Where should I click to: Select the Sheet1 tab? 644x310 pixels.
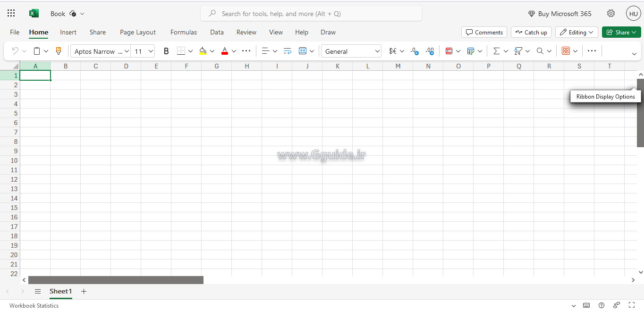point(60,292)
